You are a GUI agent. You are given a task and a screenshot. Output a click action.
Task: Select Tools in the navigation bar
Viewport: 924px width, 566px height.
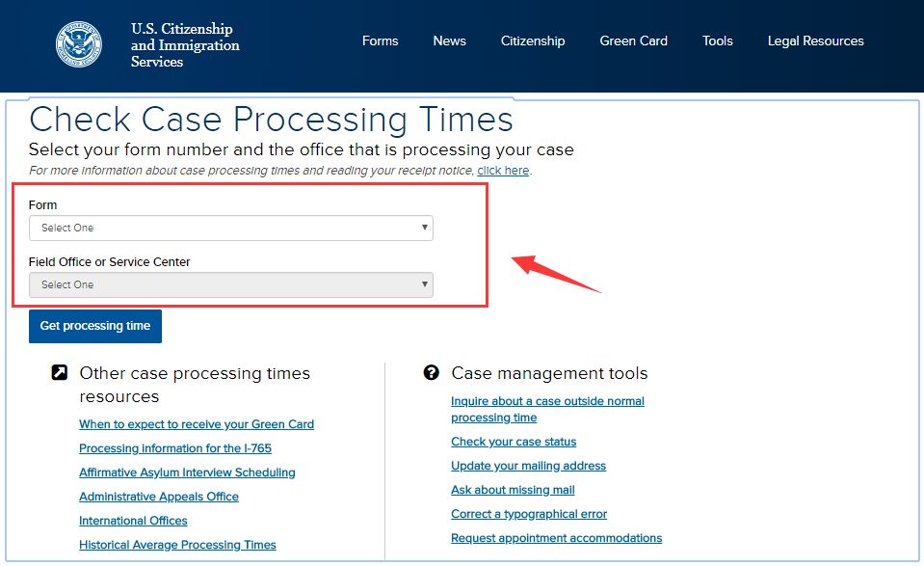tap(717, 40)
